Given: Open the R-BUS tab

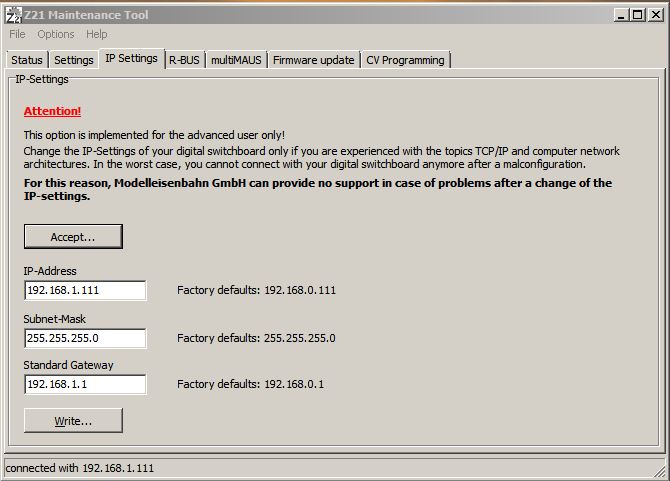Looking at the screenshot, I should pyautogui.click(x=184, y=60).
